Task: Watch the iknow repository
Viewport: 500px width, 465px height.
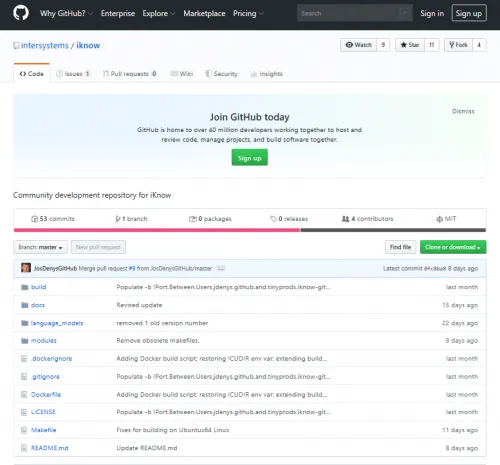Action: tap(358, 45)
